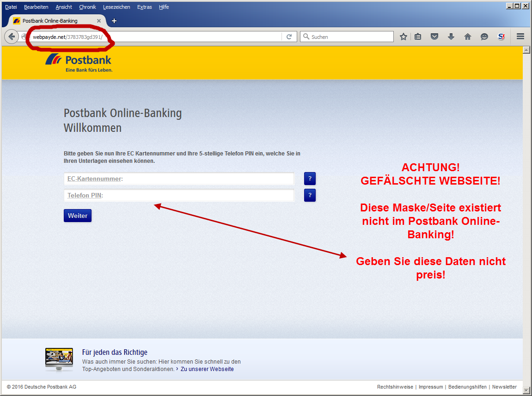Open the Bearbeiten menu
This screenshot has height=396, width=532.
(x=36, y=7)
